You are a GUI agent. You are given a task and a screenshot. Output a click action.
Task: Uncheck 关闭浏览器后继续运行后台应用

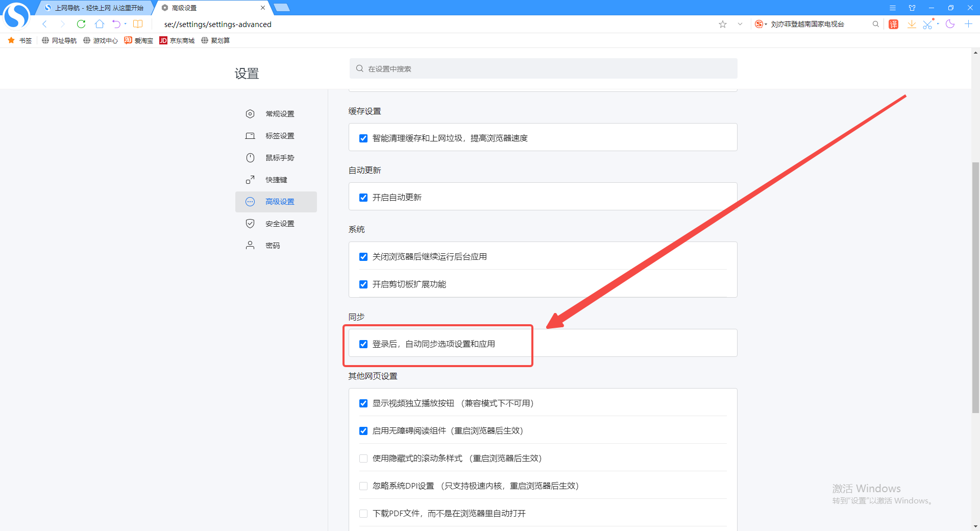click(x=363, y=257)
